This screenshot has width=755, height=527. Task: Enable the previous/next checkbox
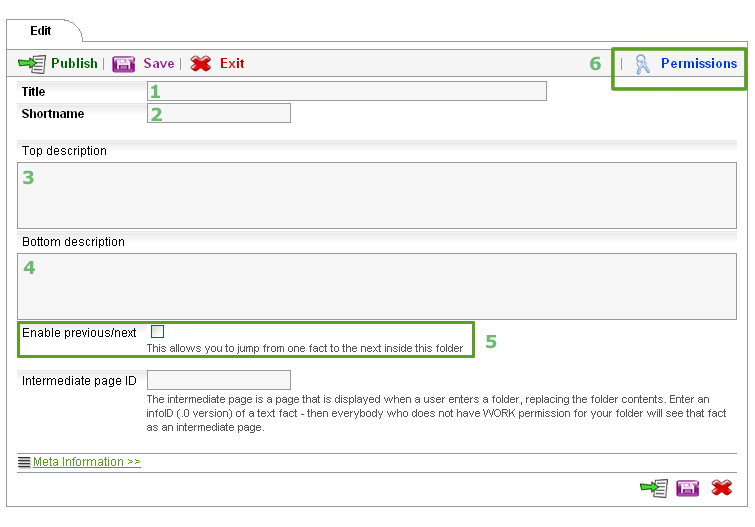(x=157, y=332)
